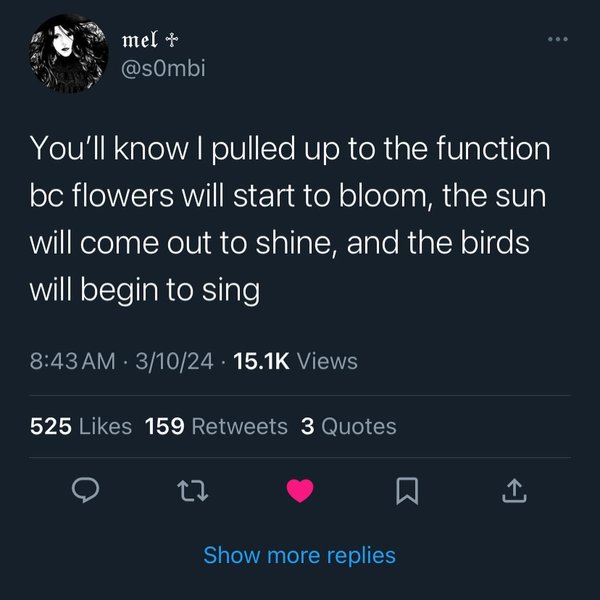
Task: Open the 159 Retweets list
Action: pos(216,426)
